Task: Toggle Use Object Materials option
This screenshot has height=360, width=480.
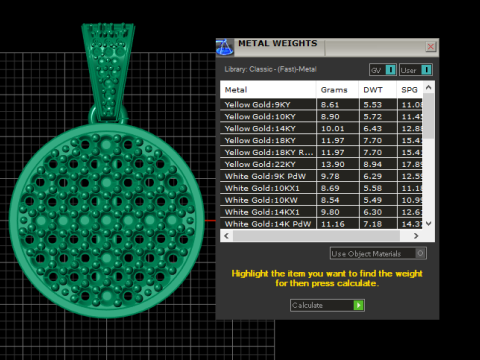Action: pos(378,253)
